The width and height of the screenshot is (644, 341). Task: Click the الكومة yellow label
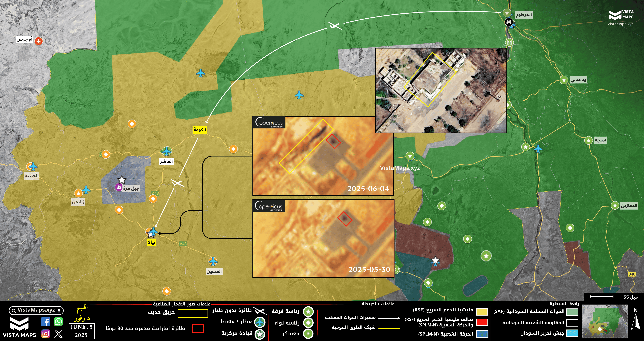tap(200, 129)
